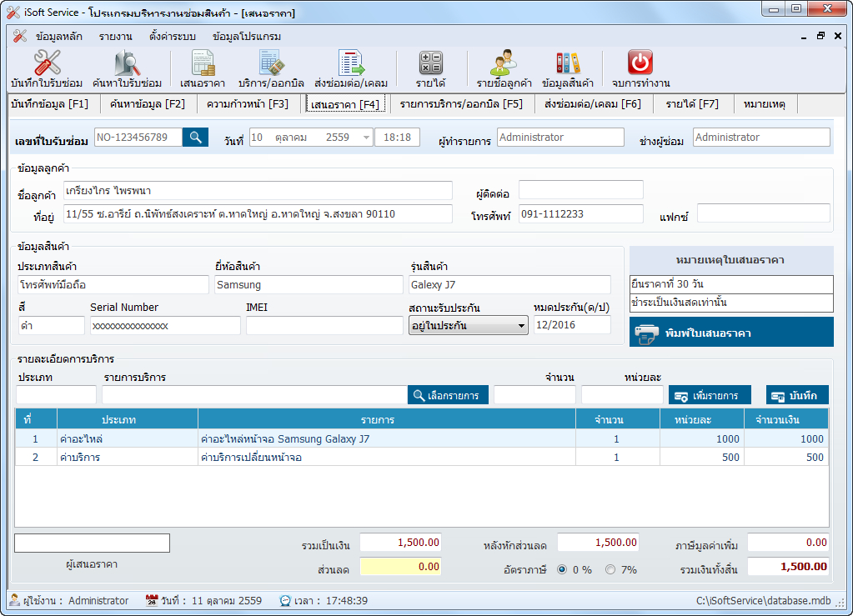Screen dimensions: 853x616
Task: Click the โทรศัพท์ phone field
Action: coord(581,214)
